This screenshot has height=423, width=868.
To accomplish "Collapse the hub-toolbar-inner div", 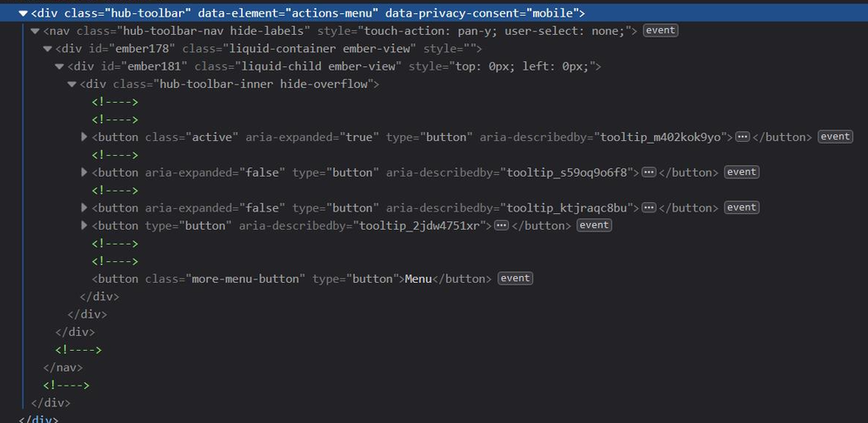I will click(x=72, y=84).
